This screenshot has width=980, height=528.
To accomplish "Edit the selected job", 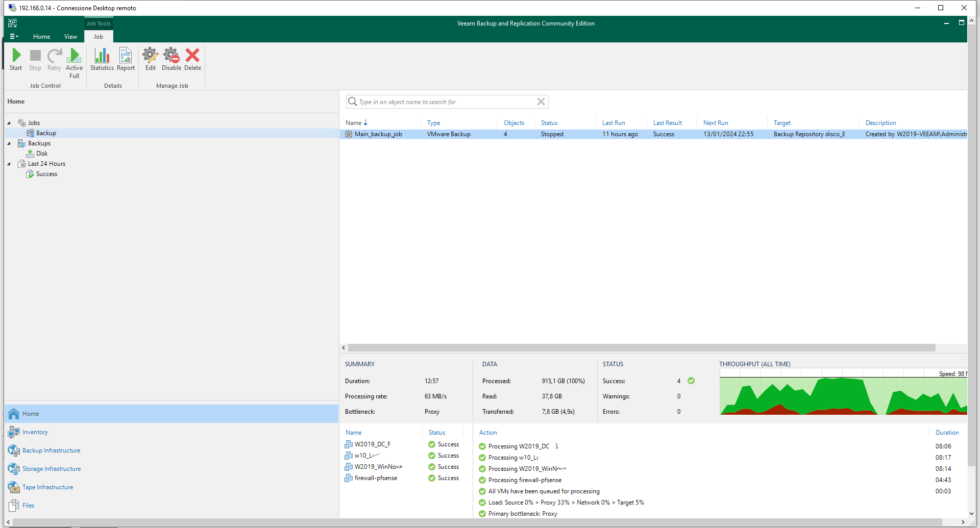I will 151,60.
